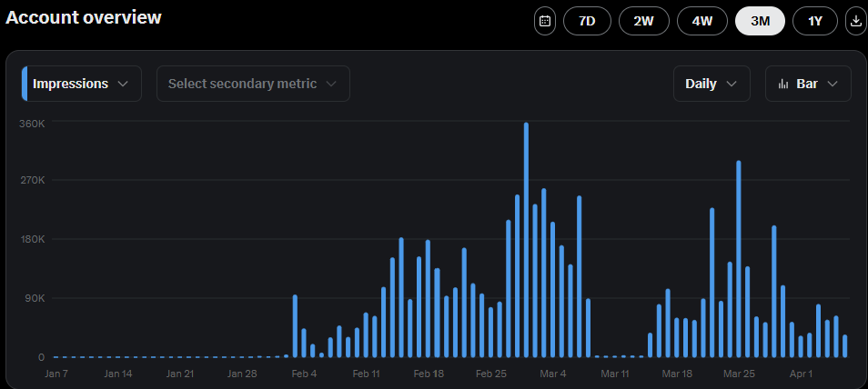
Task: Click the Feb 25 axis label
Action: coord(491,374)
